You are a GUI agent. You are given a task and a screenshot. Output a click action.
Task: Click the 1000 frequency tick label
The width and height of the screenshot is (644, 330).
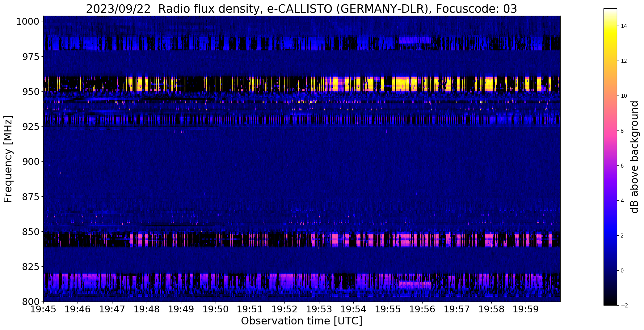tap(28, 22)
